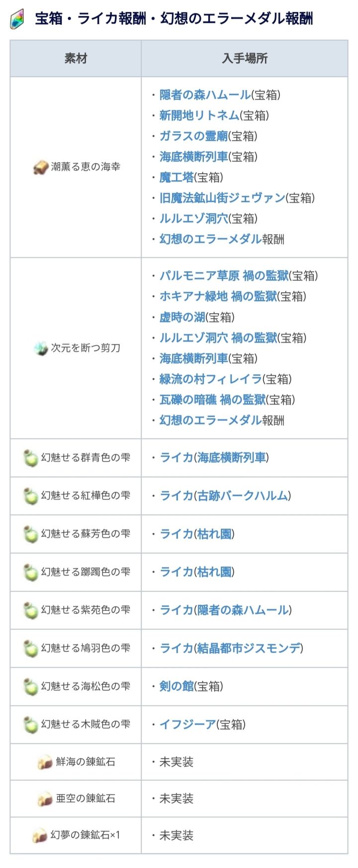The height and width of the screenshot is (868, 358).
Task: Click the rainbow crystal icon beside the heading
Action: tap(17, 19)
